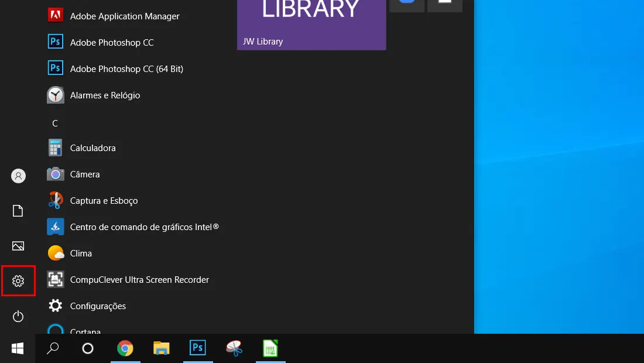Click Alarmes e Relógio text
This screenshot has height=363, width=644.
click(105, 95)
